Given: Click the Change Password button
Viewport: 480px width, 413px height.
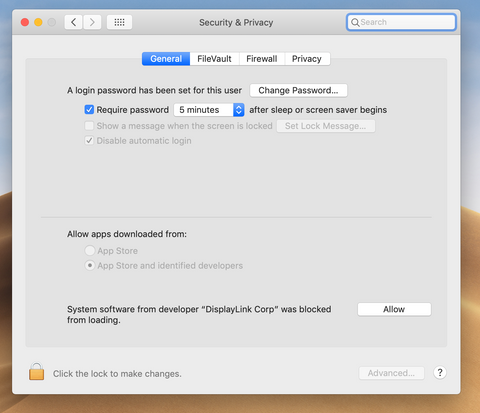Looking at the screenshot, I should [x=299, y=90].
